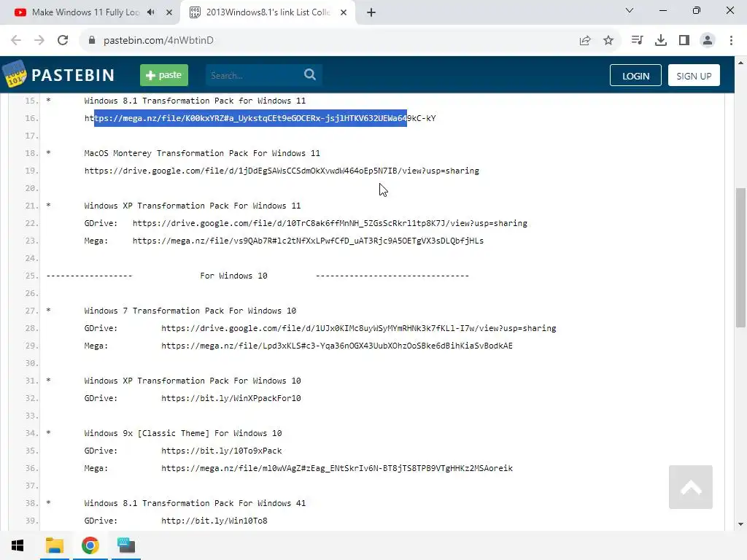Open the tab search chevron

(630, 10)
